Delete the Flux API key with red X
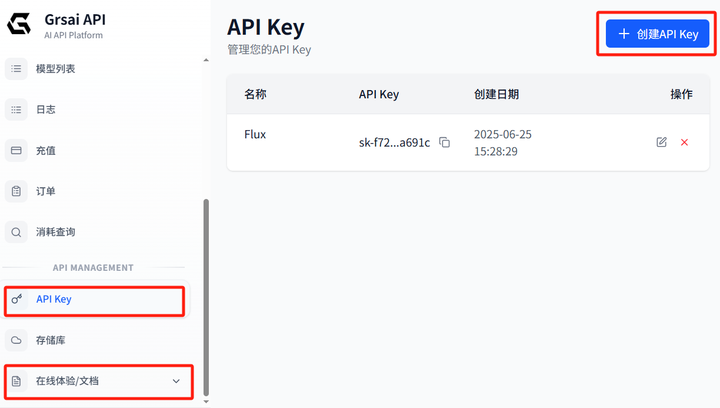 click(685, 142)
